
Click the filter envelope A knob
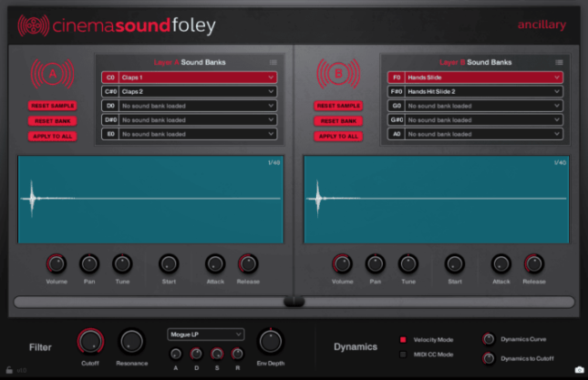176,354
